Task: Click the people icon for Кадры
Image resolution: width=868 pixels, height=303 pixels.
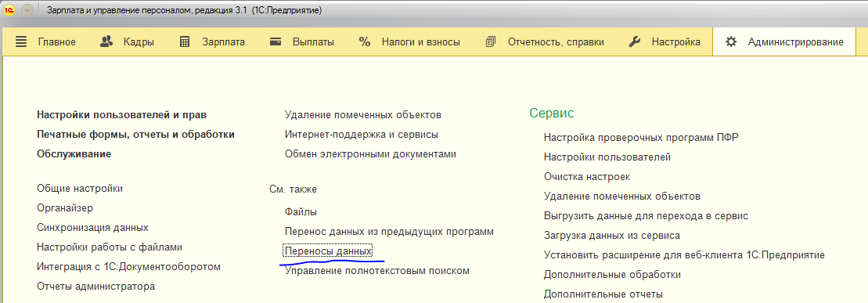Action: point(106,42)
